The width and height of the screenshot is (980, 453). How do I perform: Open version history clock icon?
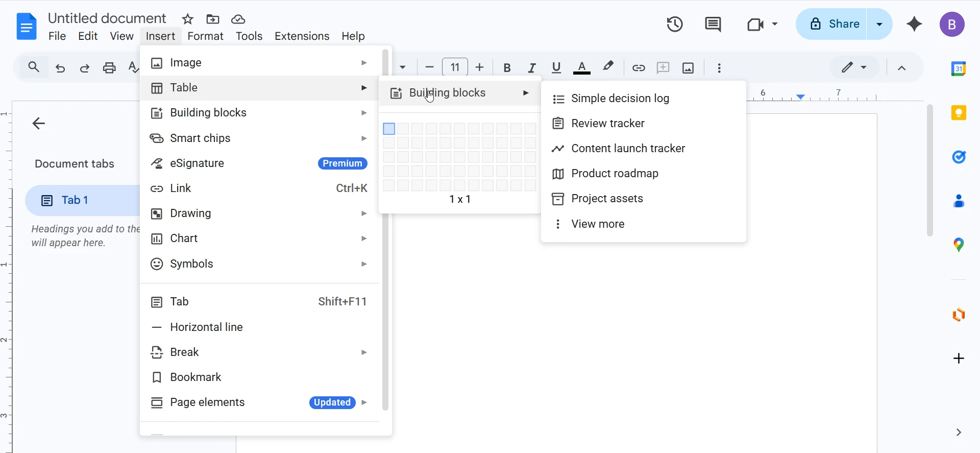click(675, 24)
